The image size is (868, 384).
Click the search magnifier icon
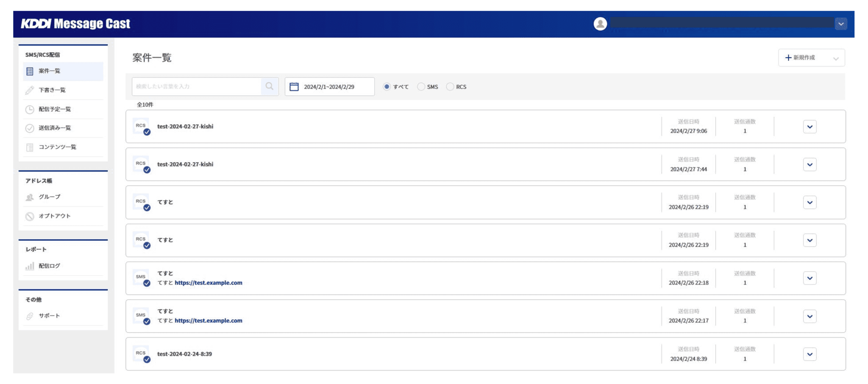point(269,86)
